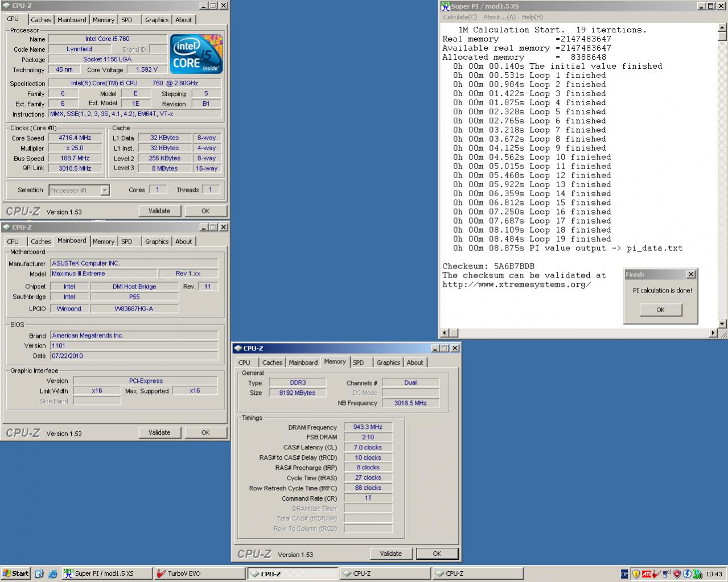Click the Core Speed value 4716.4 MHz
Viewport: 728px width, 582px height.
tap(75, 138)
